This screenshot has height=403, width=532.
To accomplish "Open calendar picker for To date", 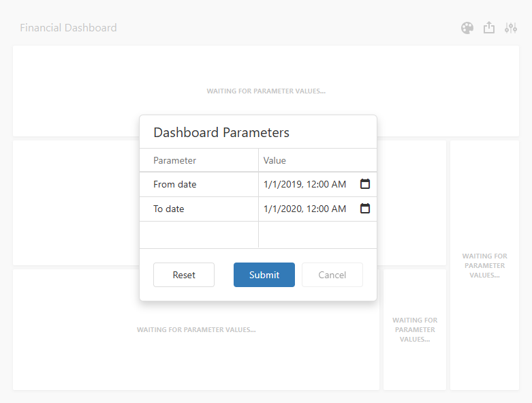I will click(x=365, y=209).
